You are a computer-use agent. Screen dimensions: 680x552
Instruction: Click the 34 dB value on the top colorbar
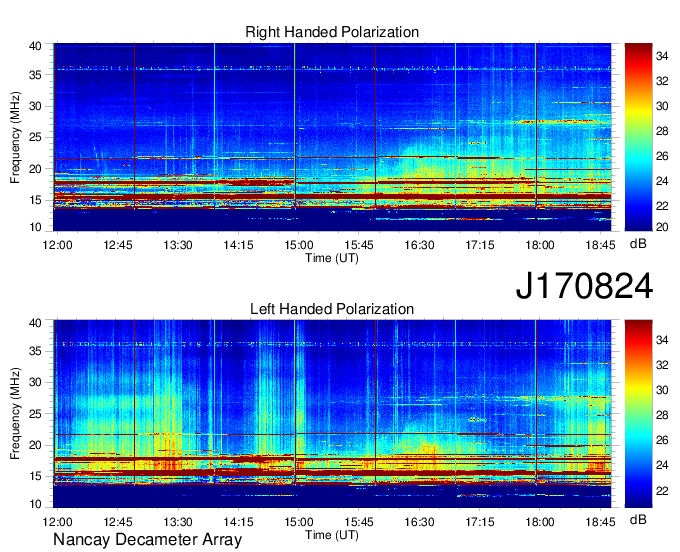[x=662, y=56]
